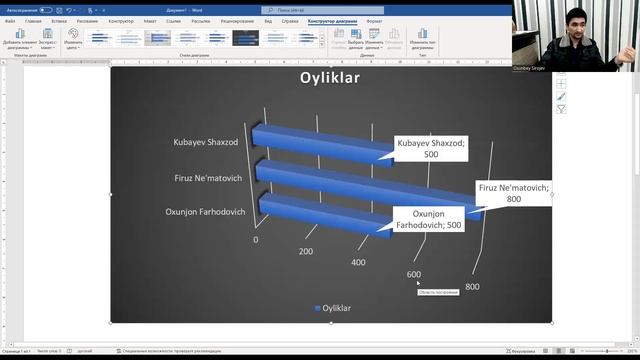Click the search box in the title bar
This screenshot has height=360, width=640.
click(x=322, y=10)
